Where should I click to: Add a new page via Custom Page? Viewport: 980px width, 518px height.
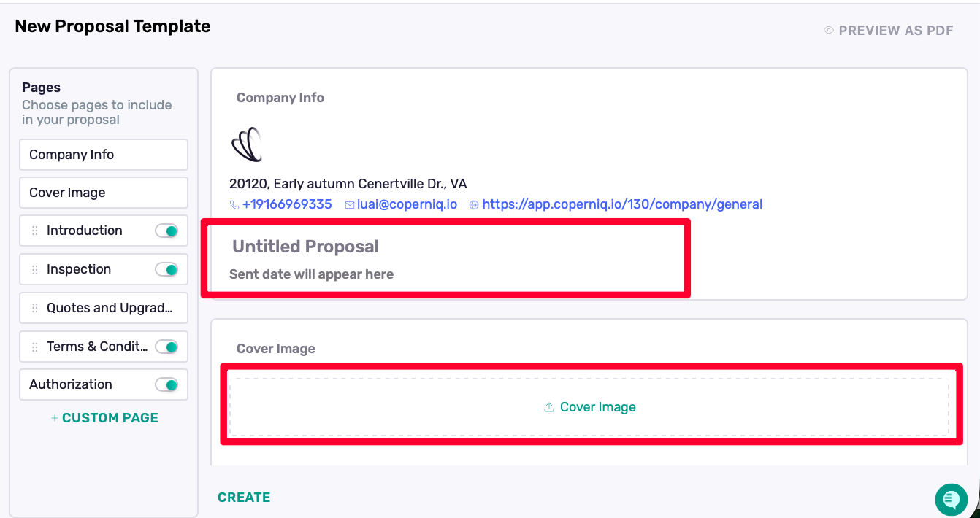(104, 418)
